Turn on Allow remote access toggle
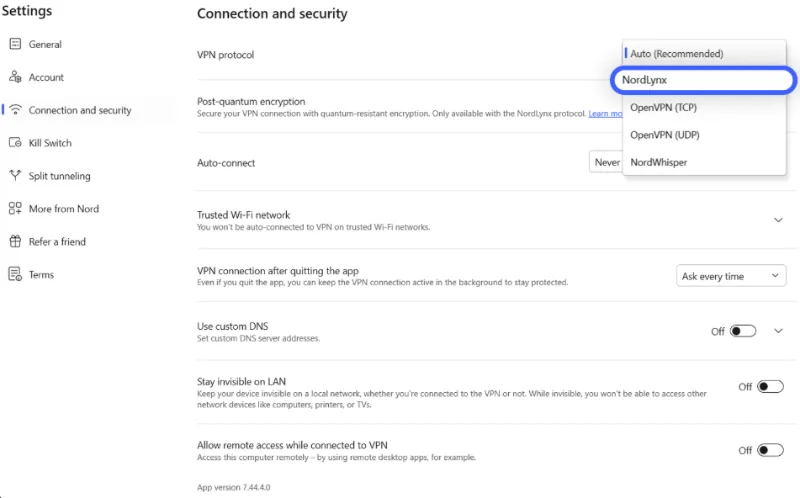The width and height of the screenshot is (800, 498). [x=770, y=450]
